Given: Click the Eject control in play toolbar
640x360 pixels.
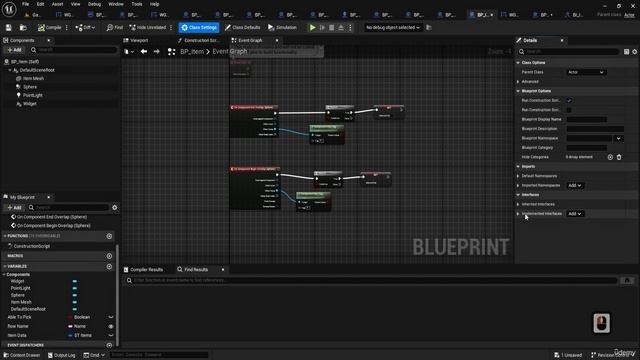Looking at the screenshot, I should tap(341, 27).
